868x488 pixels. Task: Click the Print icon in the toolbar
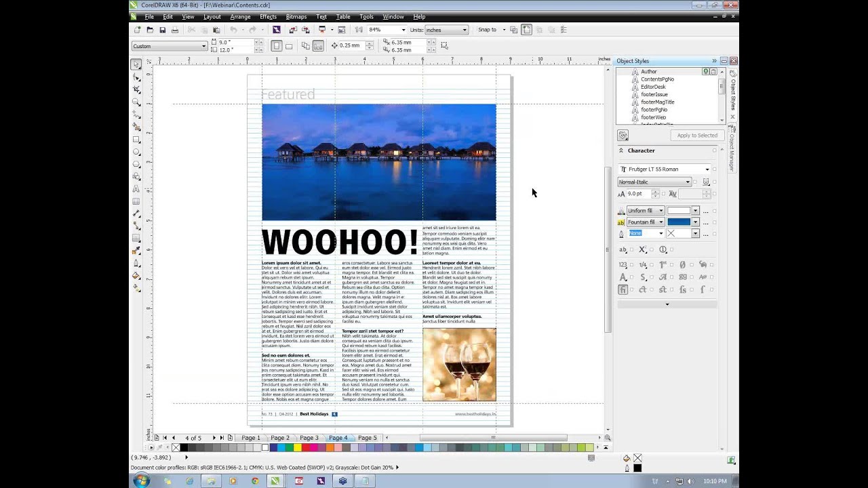click(x=175, y=30)
